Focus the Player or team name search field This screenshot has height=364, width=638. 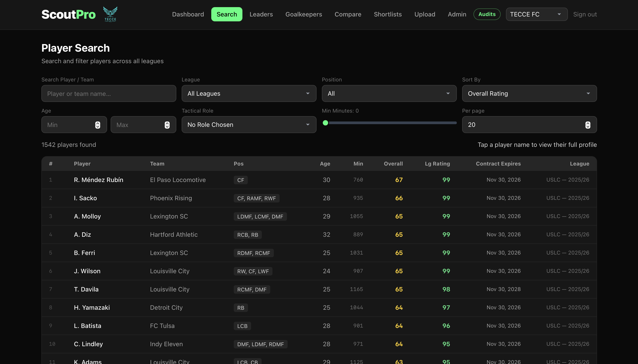pyautogui.click(x=109, y=93)
